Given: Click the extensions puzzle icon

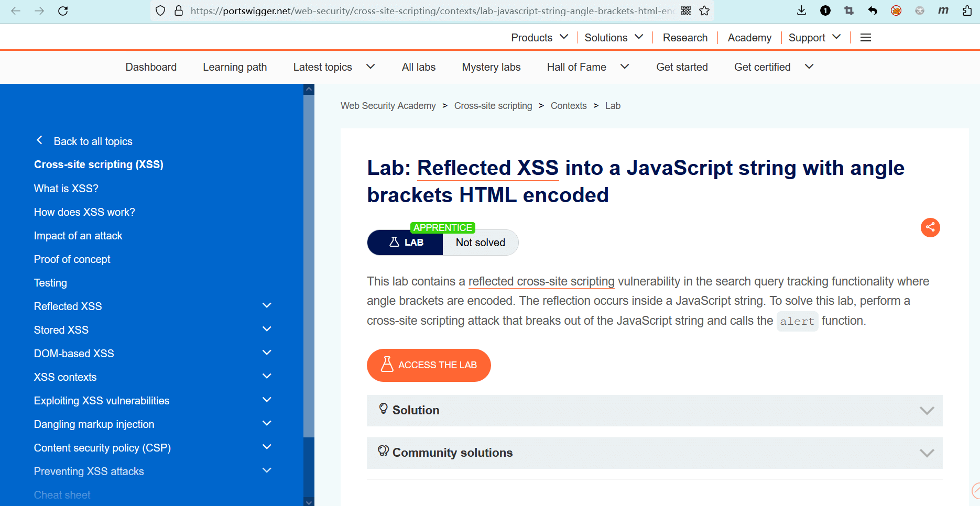Looking at the screenshot, I should [967, 10].
